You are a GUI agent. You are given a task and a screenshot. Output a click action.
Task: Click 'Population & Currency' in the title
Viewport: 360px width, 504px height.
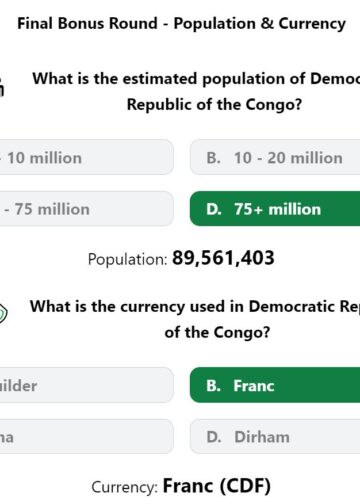coord(260,24)
